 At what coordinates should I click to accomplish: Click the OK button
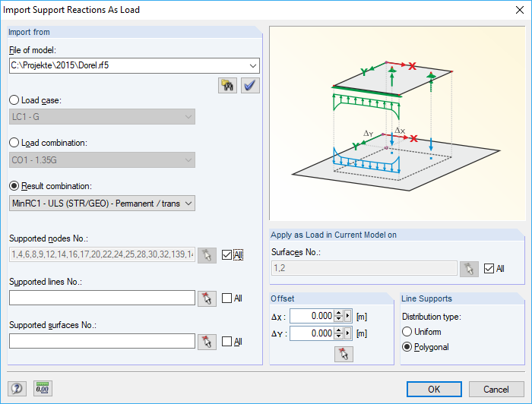434,389
